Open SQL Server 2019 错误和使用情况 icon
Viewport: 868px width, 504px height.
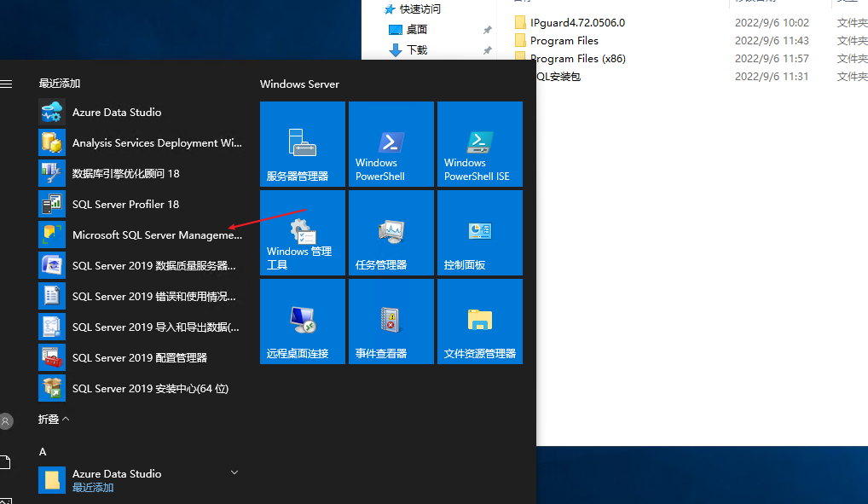(52, 296)
